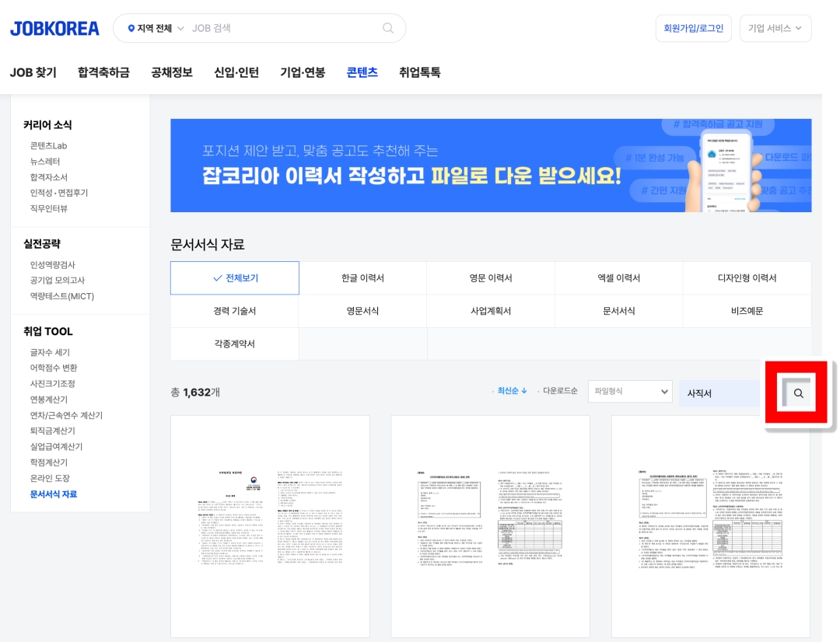The height and width of the screenshot is (642, 840).
Task: Open 공기업 모의고사 sidebar link
Action: pyautogui.click(x=58, y=280)
